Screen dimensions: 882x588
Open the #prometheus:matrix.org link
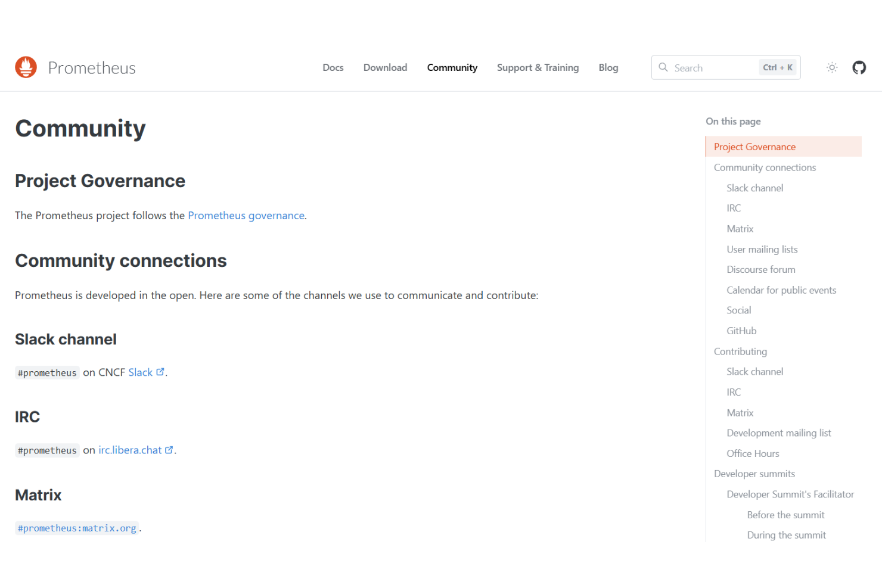(x=77, y=528)
